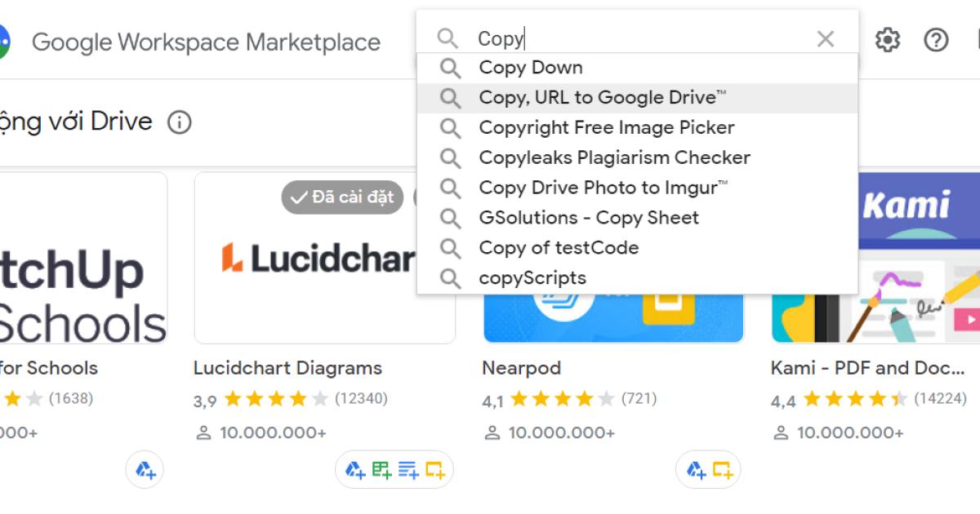
Task: Choose "GSolutions - Copy Sheet" suggestion
Action: 589,218
